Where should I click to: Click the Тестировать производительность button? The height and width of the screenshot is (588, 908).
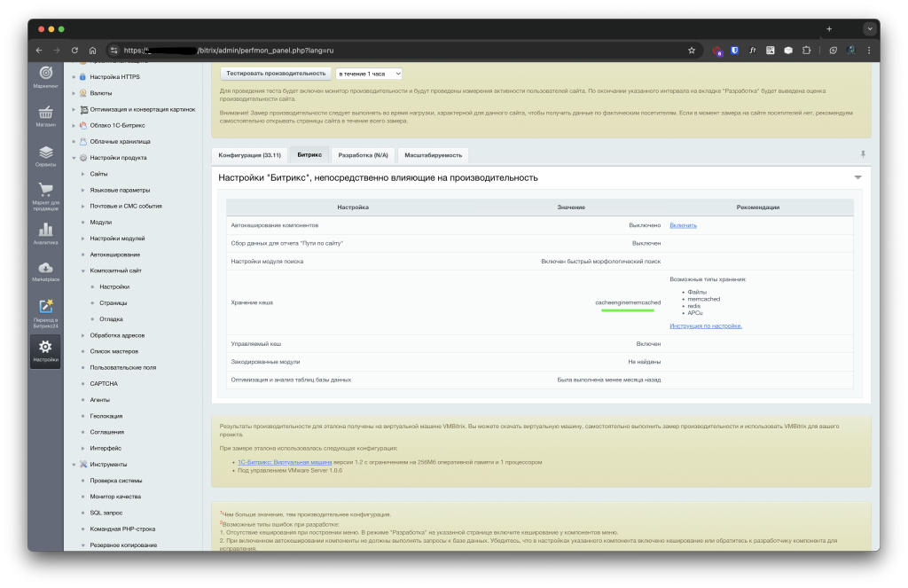click(x=276, y=74)
